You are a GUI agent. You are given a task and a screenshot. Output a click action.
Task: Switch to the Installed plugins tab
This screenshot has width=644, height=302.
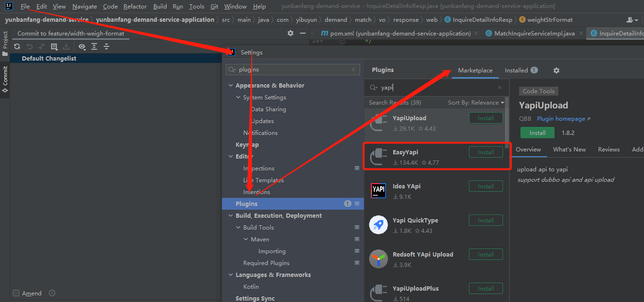coord(521,70)
